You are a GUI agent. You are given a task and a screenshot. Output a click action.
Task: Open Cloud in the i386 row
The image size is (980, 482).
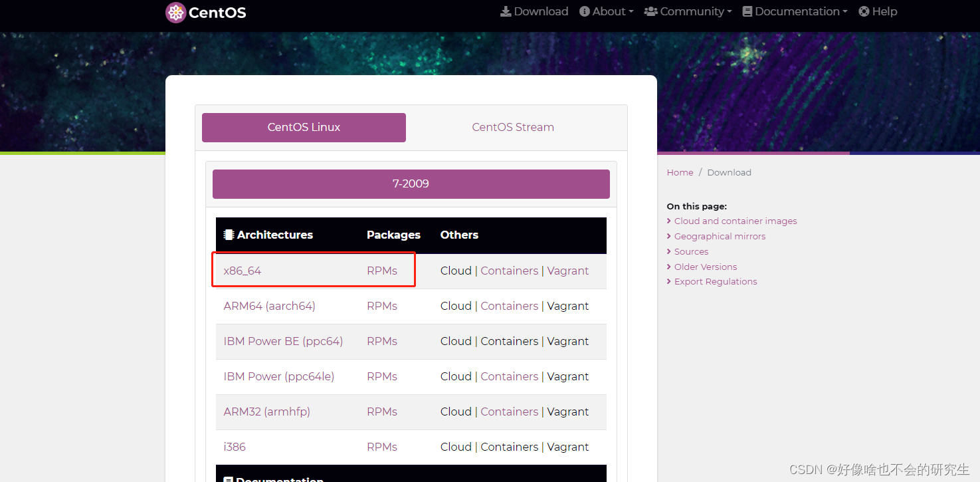[456, 447]
